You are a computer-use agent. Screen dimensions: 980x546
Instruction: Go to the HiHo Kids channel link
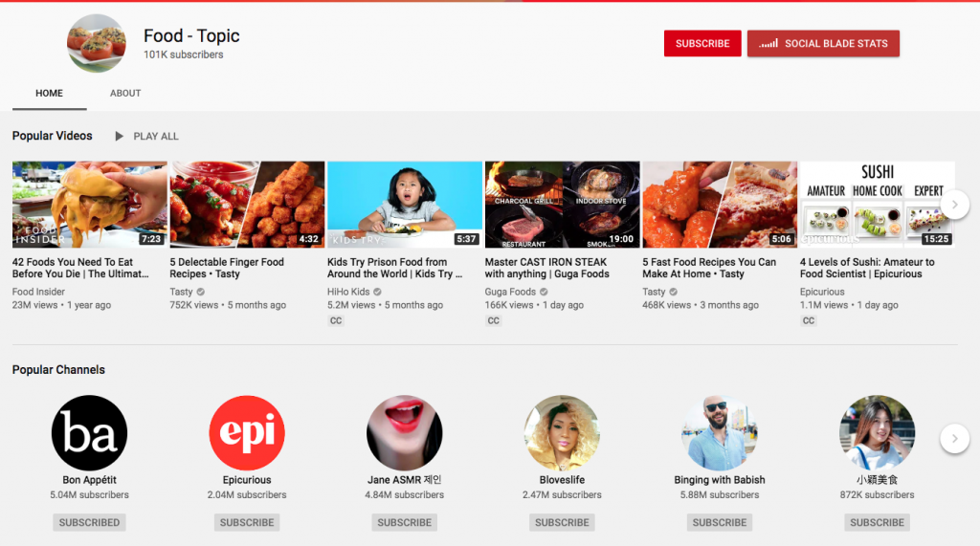pos(348,292)
